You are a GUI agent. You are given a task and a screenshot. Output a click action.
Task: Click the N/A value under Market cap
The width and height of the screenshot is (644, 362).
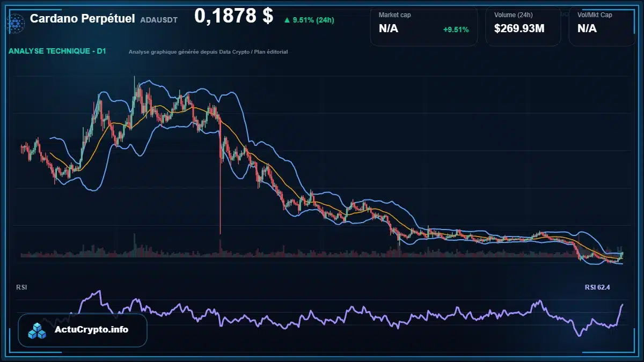(389, 29)
